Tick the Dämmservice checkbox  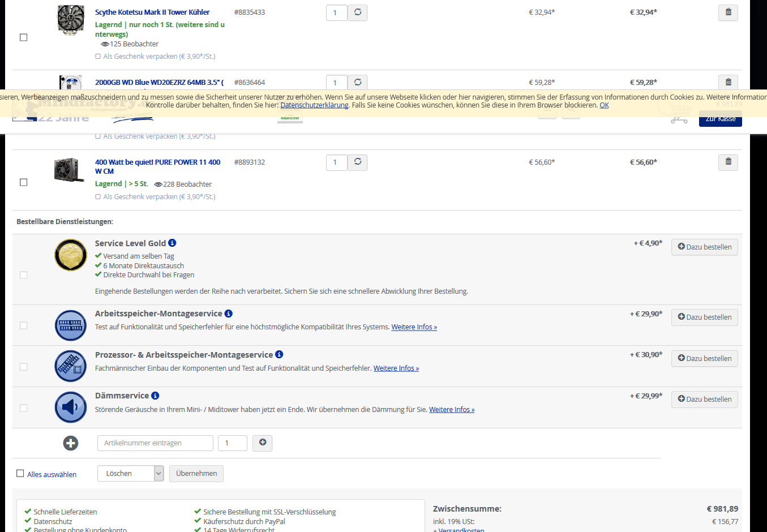(x=24, y=408)
